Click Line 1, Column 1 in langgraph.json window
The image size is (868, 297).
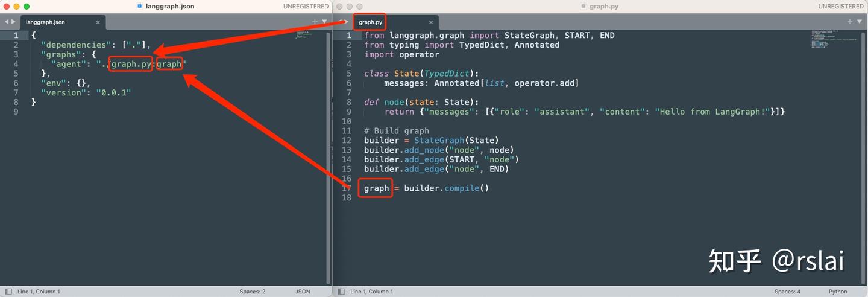click(x=39, y=292)
